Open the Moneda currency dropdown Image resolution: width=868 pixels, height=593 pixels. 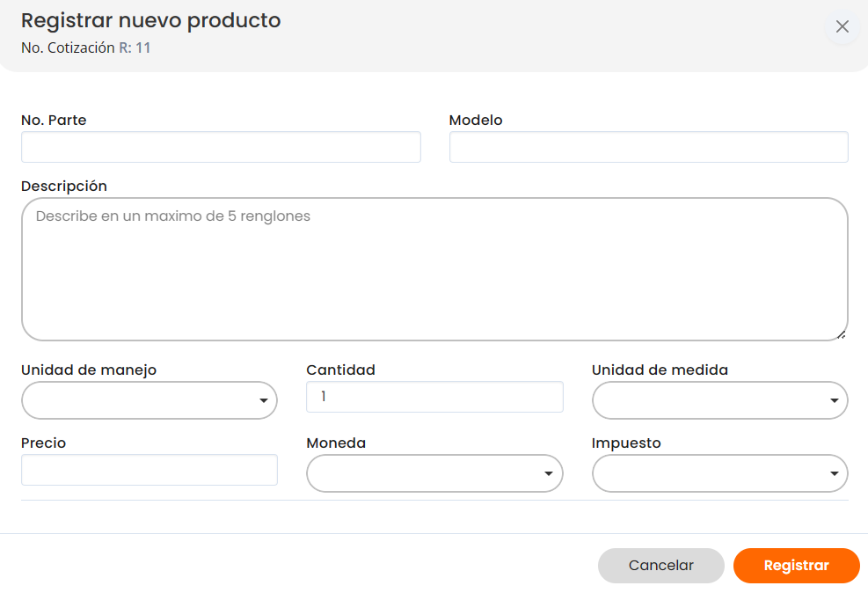434,473
